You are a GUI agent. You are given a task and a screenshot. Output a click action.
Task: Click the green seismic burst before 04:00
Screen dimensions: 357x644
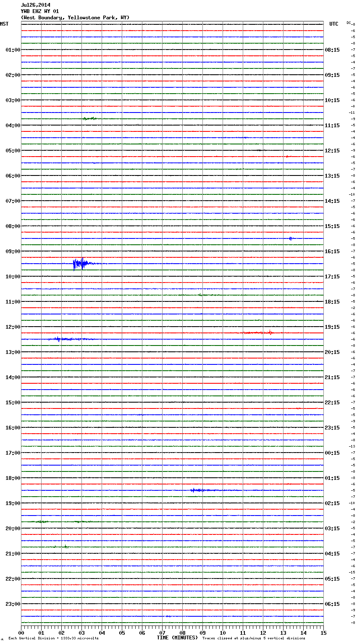point(90,118)
